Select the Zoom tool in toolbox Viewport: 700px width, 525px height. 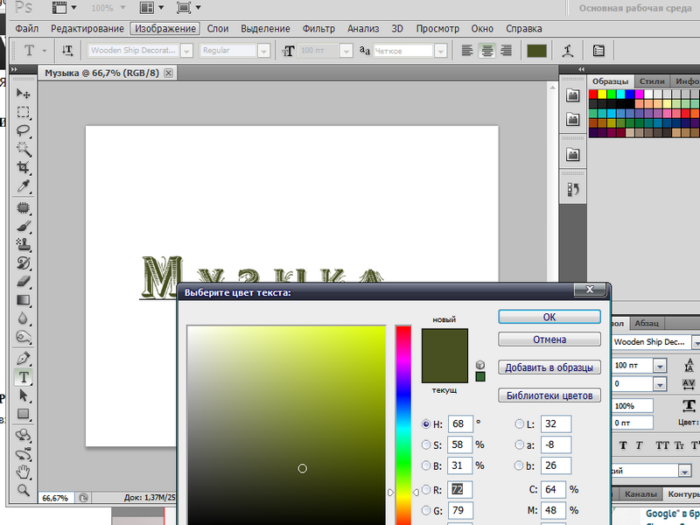point(24,490)
